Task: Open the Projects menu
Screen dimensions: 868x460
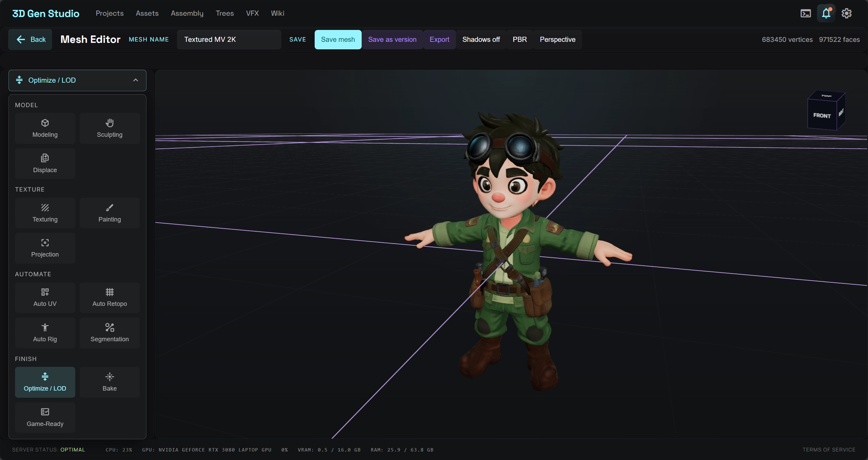Action: point(110,13)
